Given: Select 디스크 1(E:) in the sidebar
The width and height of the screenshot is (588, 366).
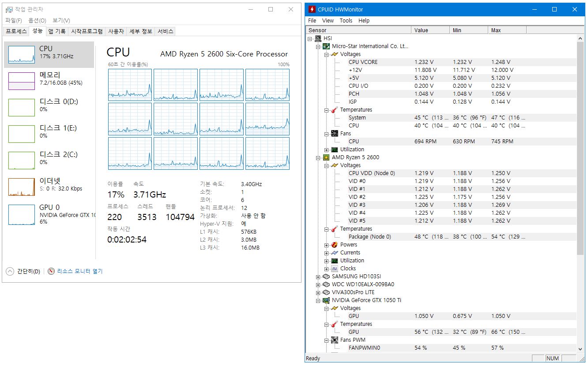Looking at the screenshot, I should (49, 134).
